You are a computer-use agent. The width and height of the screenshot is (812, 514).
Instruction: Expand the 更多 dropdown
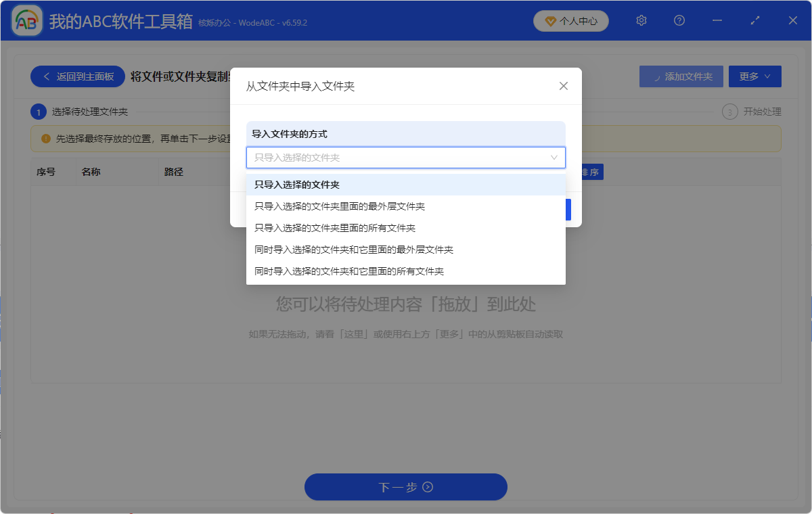(x=754, y=76)
